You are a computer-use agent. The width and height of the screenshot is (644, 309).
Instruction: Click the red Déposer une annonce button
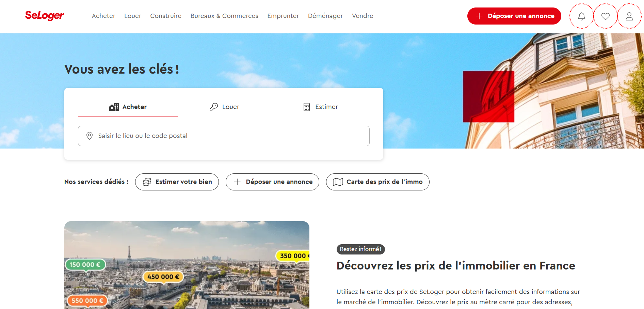(514, 16)
